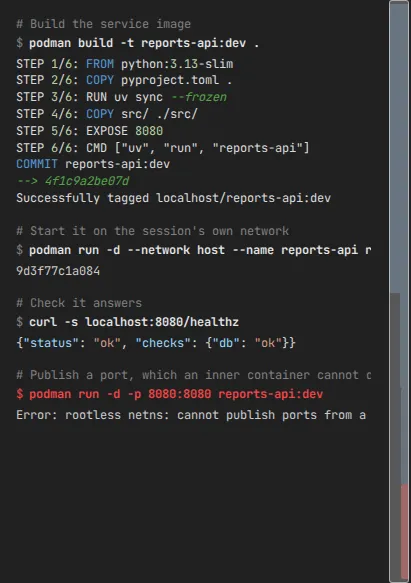Click line 'STEP 3/6: RUN uv sync --frozen'

(x=121, y=97)
